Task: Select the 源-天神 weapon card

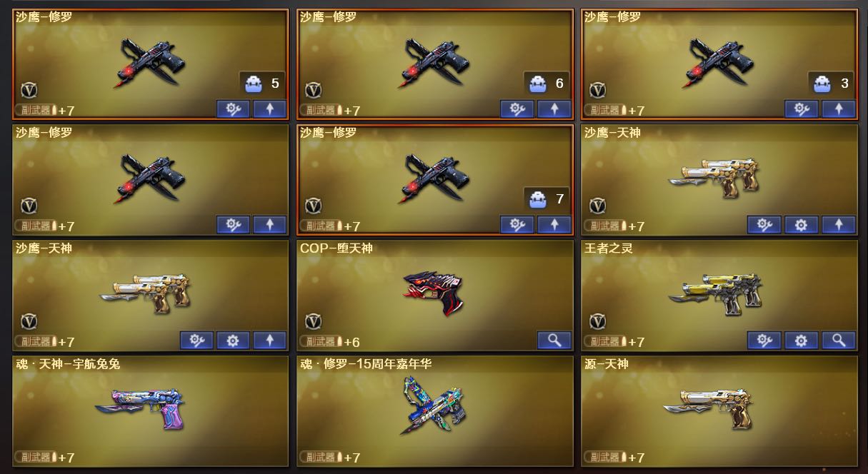Action: click(x=719, y=411)
